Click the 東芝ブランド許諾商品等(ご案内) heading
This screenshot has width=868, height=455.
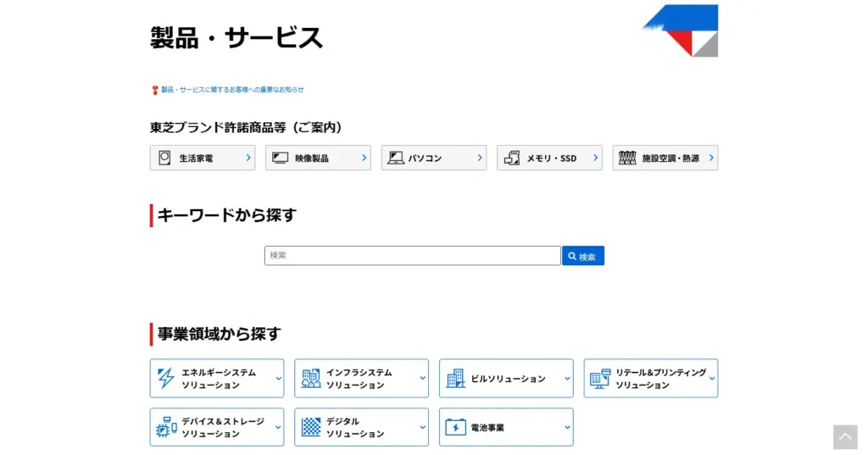(x=246, y=127)
